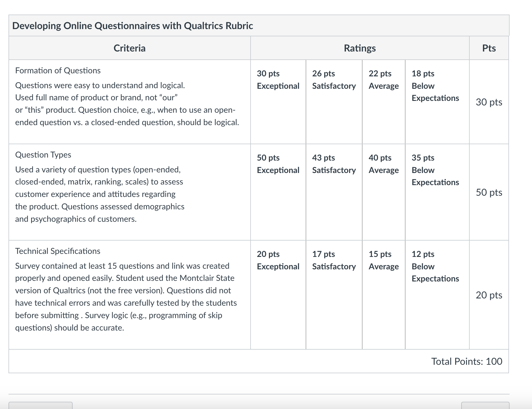Viewport: 532px width, 409px height.
Task: Click the 50 pts score in Pts column
Action: pos(489,192)
